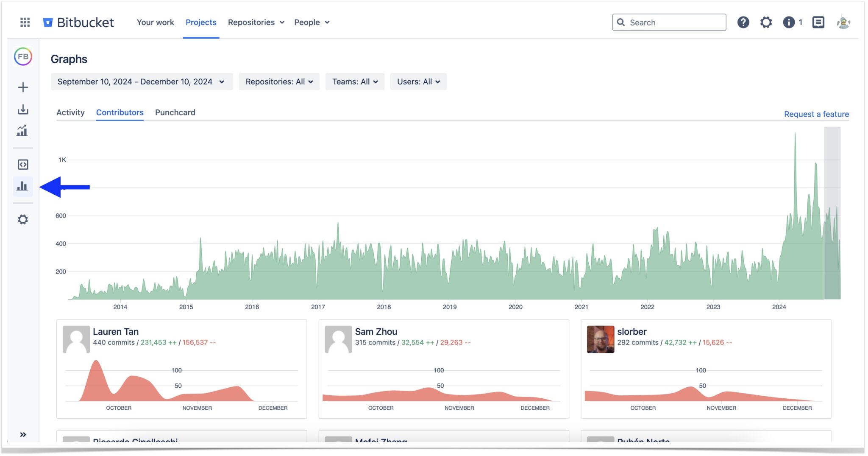Open the notifications info icon
This screenshot has height=456, width=868.
[x=789, y=22]
